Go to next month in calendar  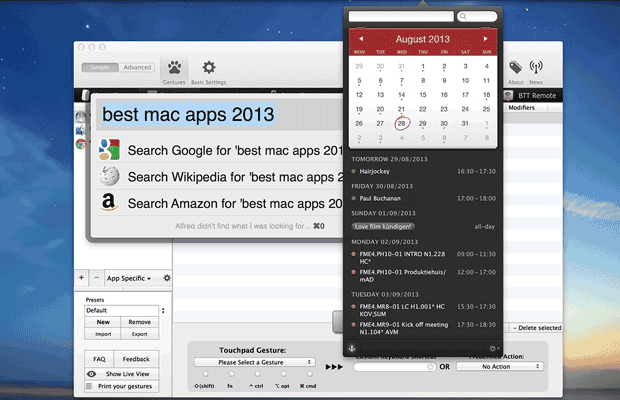coord(485,39)
